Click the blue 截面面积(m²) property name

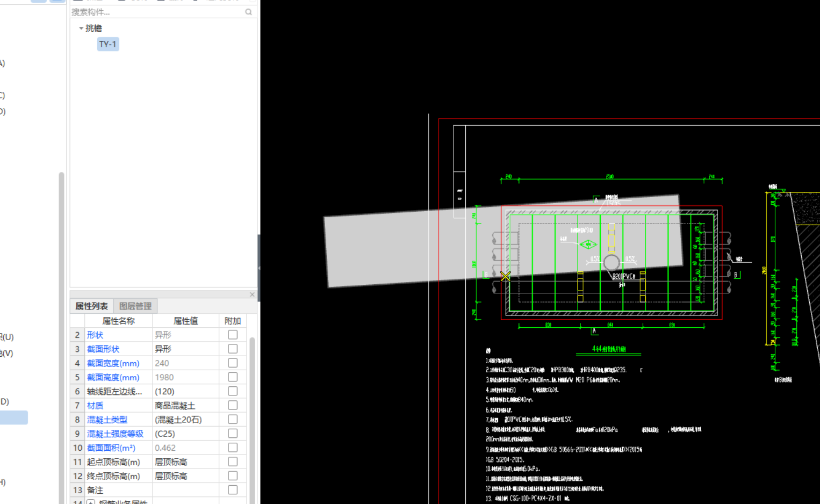coord(111,448)
